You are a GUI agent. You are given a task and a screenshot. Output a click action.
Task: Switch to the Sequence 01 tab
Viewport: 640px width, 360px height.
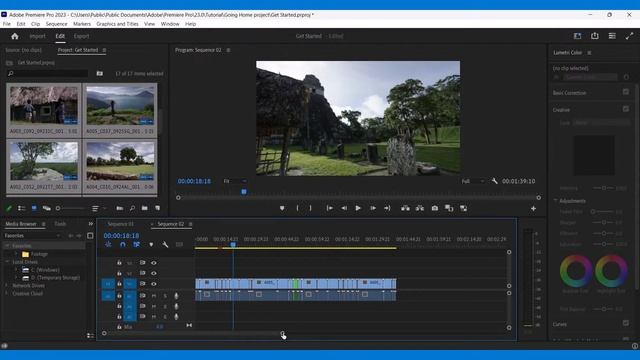click(x=120, y=224)
